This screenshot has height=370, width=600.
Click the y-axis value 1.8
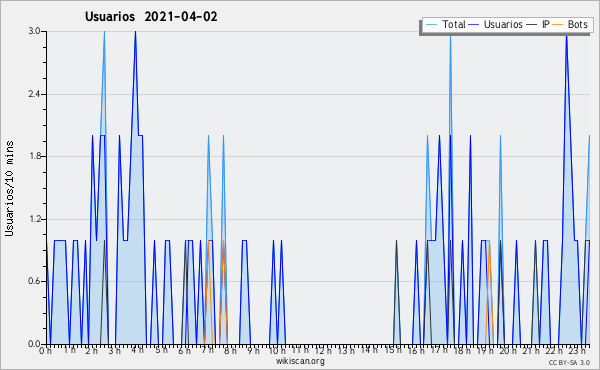coord(35,156)
